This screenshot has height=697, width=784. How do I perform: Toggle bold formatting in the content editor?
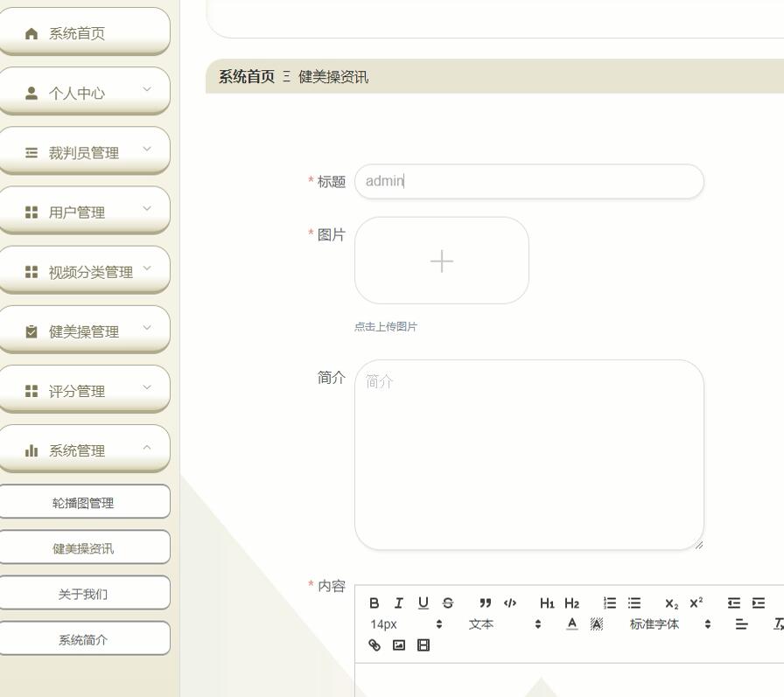pyautogui.click(x=374, y=603)
